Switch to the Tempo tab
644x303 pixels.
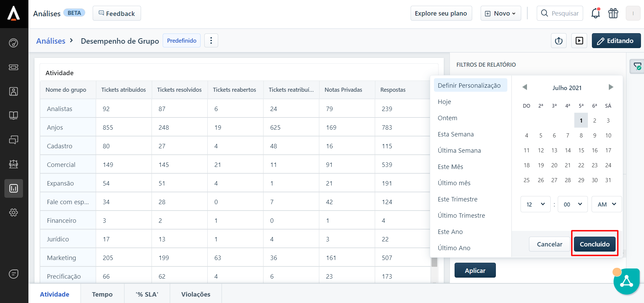102,294
